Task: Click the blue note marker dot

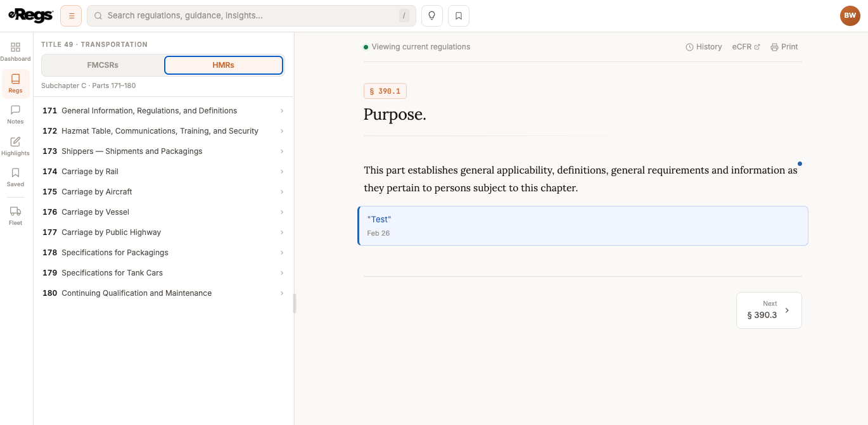Action: [800, 163]
